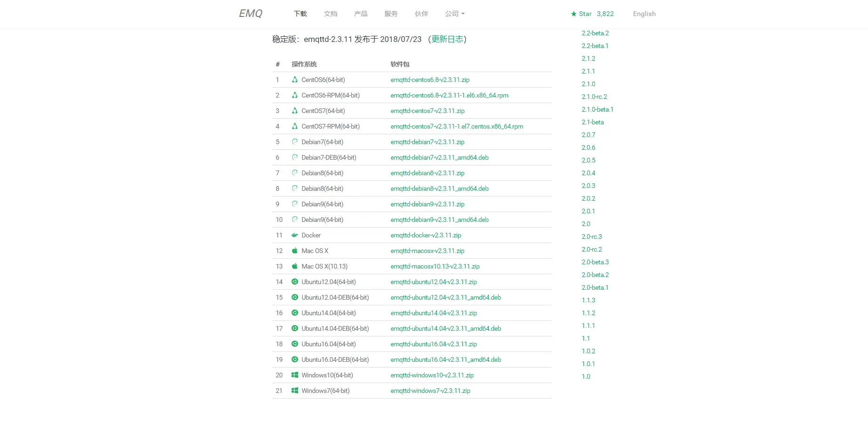Select version 2.0-beta.1 link
This screenshot has height=441, width=868.
595,287
